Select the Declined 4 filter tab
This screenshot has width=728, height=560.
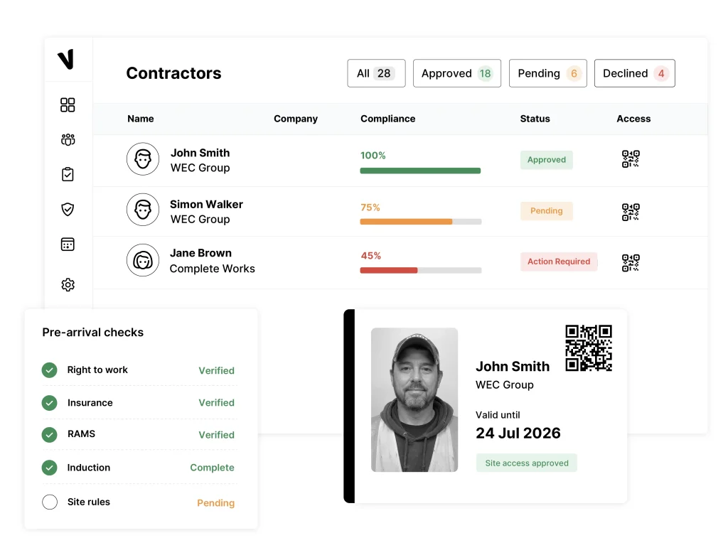pos(635,73)
